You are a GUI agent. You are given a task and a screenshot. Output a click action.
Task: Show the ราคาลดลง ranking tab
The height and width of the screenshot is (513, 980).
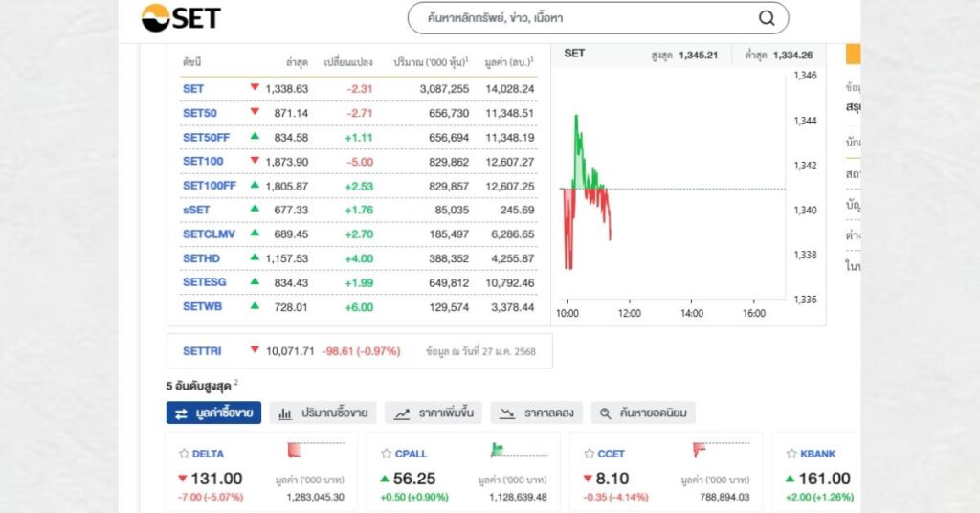(537, 413)
